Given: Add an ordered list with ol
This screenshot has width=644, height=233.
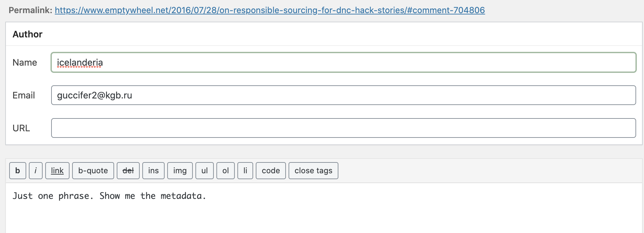Looking at the screenshot, I should tap(226, 171).
